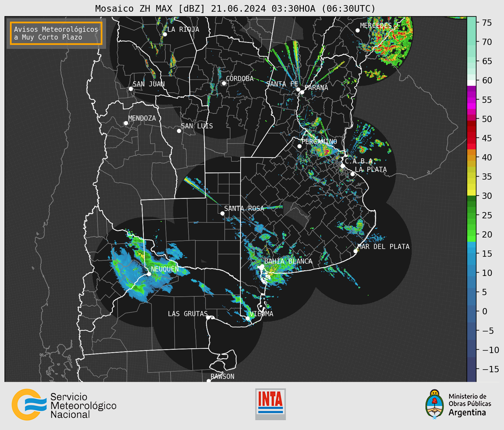Click the CÓRDOBA label text
This screenshot has height=430, width=504.
pos(240,78)
